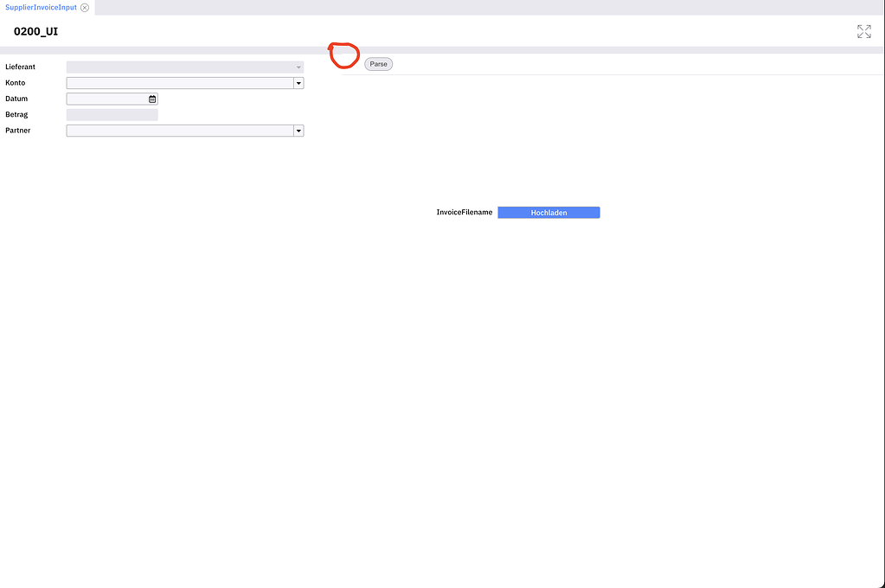The width and height of the screenshot is (885, 588).
Task: Close the SupplierInvoiceInput tab
Action: pyautogui.click(x=84, y=7)
